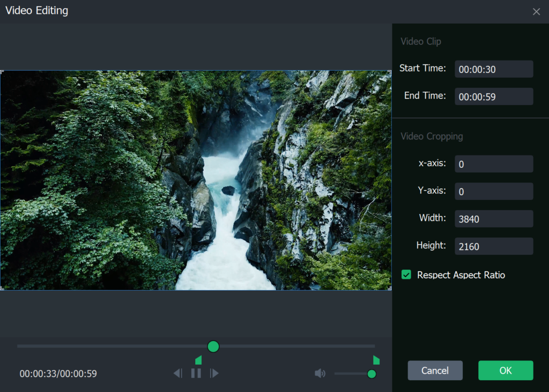Pause the video playback
The image size is (549, 392).
pos(196,373)
